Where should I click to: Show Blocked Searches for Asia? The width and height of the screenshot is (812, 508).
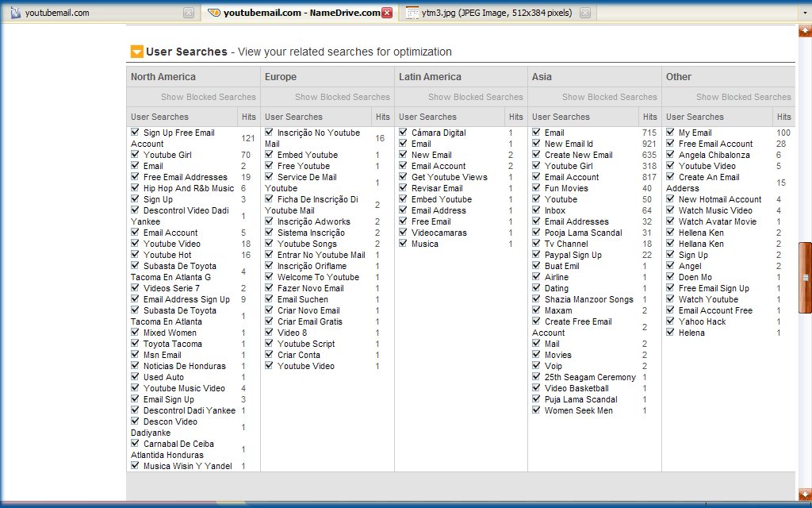click(610, 97)
